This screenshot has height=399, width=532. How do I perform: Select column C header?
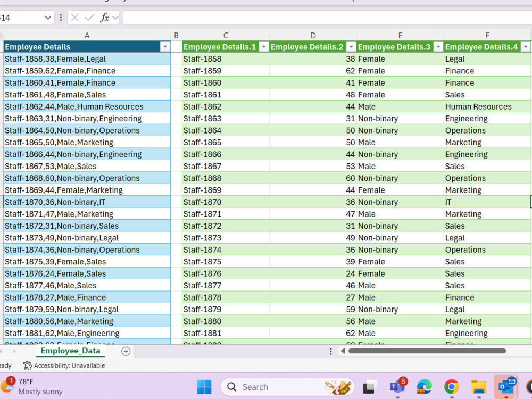226,35
